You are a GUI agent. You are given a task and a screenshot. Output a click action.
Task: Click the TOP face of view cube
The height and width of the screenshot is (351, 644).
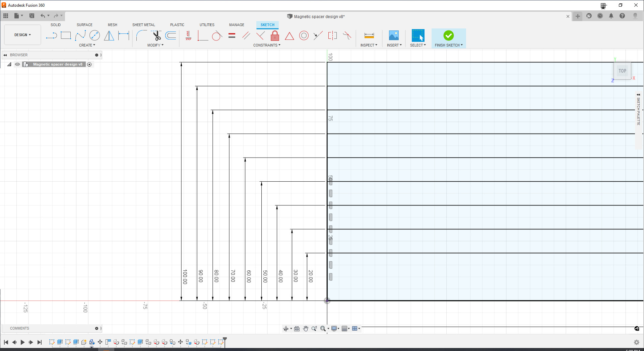point(622,71)
